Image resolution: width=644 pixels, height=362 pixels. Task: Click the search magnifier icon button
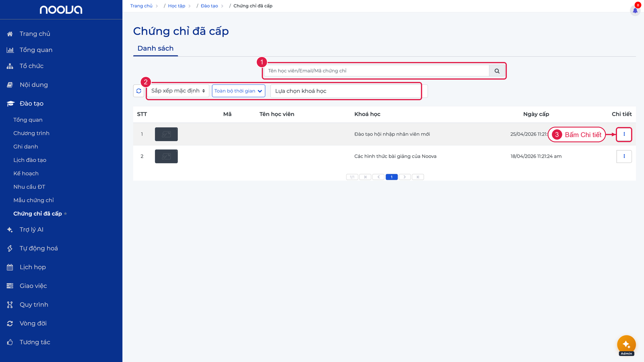[x=497, y=71]
